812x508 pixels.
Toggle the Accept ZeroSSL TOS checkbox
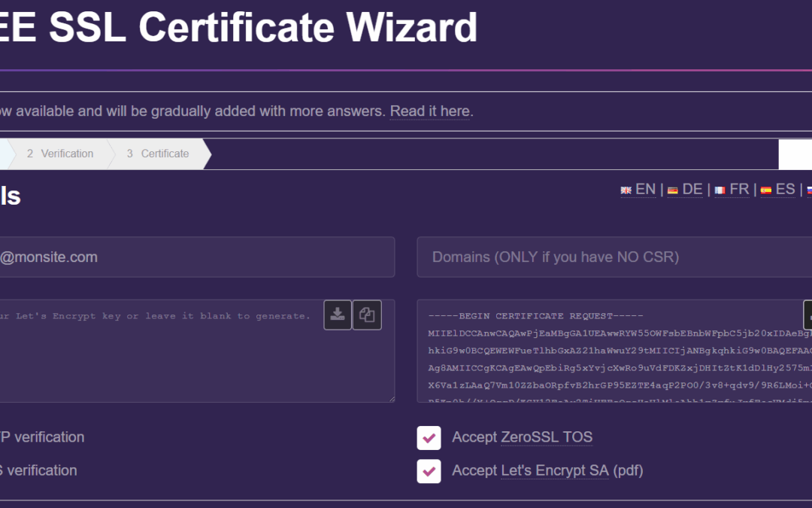(429, 438)
